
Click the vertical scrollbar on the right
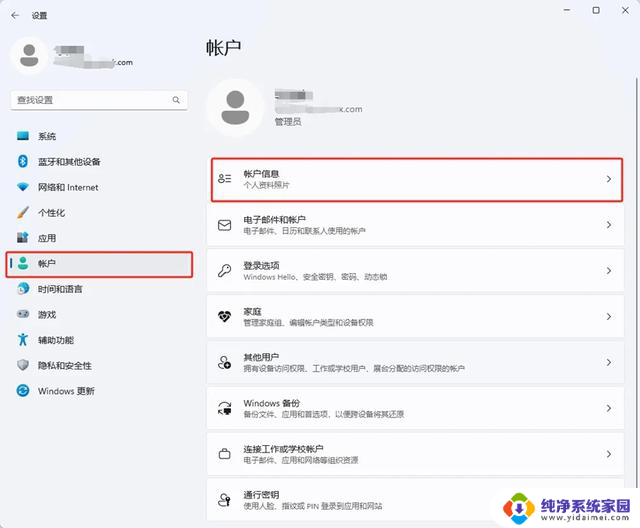pos(636,282)
